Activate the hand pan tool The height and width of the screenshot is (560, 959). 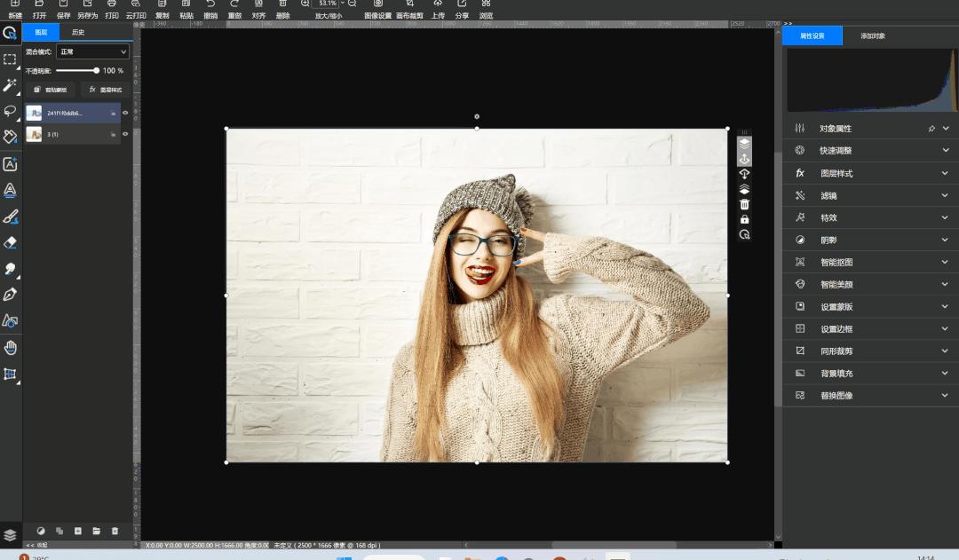[10, 347]
